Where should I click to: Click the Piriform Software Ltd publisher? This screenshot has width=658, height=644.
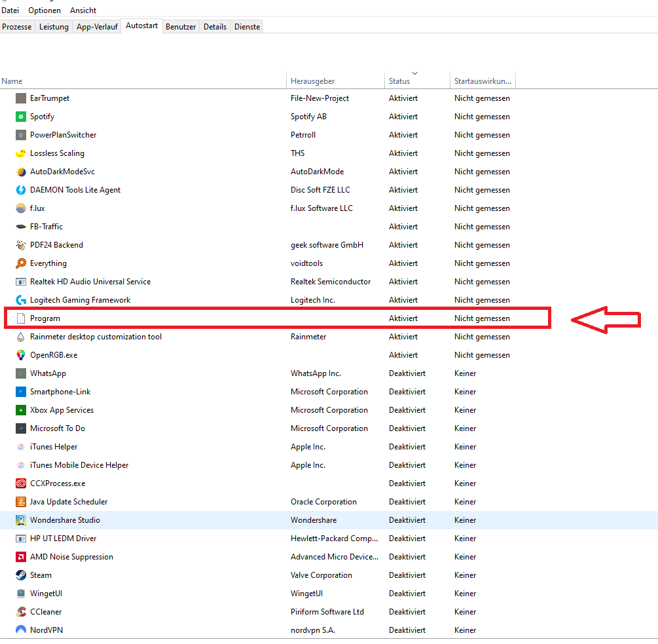coord(327,612)
